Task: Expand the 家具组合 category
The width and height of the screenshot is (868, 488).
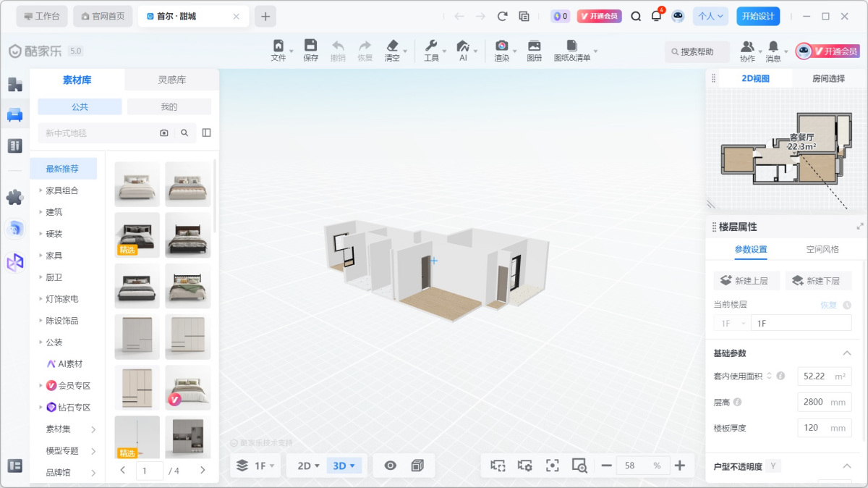Action: coord(61,190)
